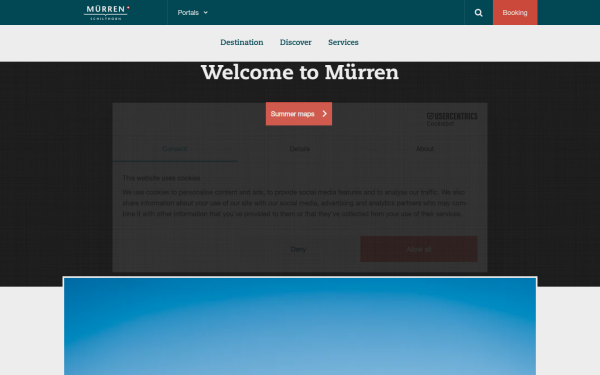The height and width of the screenshot is (375, 600).
Task: Click the Usercentrics Cookiebot logo
Action: 452,119
